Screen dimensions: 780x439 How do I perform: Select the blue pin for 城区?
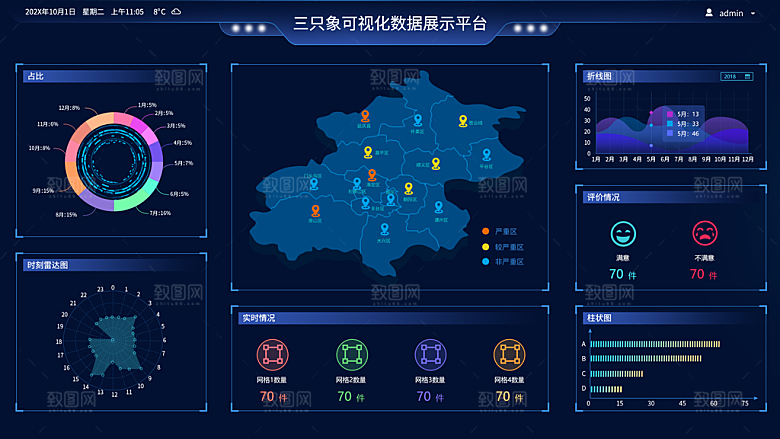coord(391,199)
